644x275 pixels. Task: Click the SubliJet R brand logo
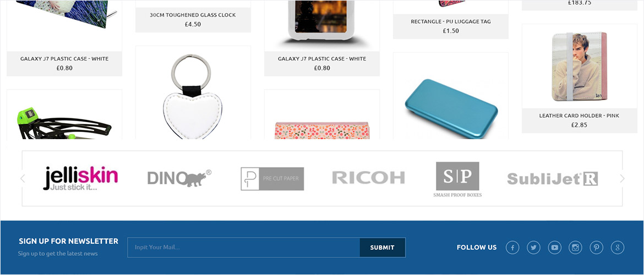(553, 179)
